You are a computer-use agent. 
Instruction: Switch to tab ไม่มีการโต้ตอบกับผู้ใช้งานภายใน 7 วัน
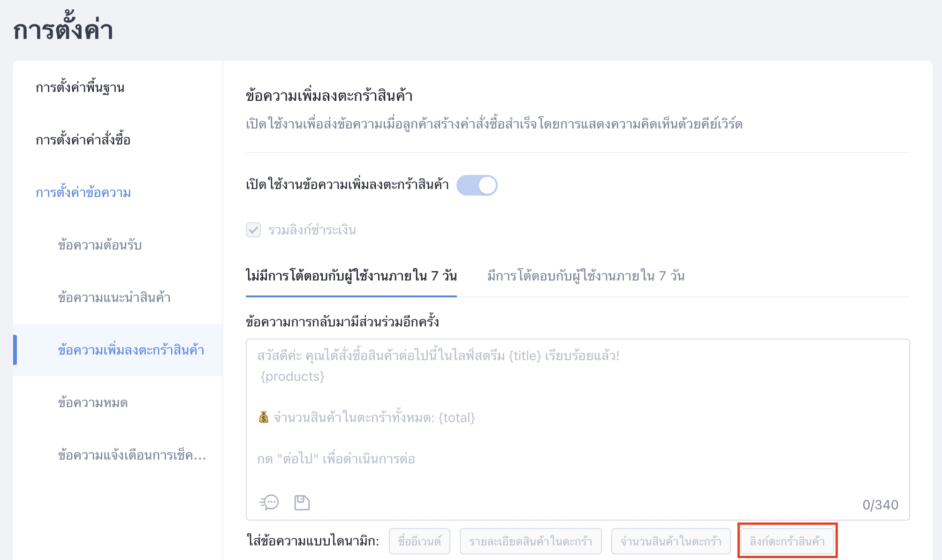tap(351, 276)
